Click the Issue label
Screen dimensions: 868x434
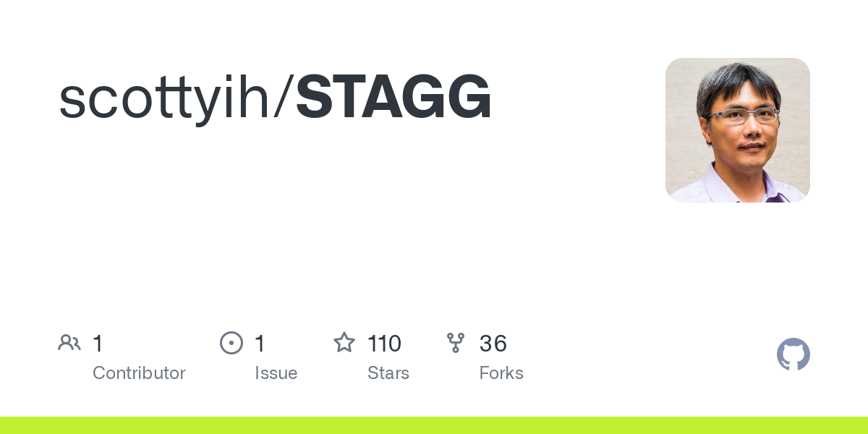click(276, 373)
